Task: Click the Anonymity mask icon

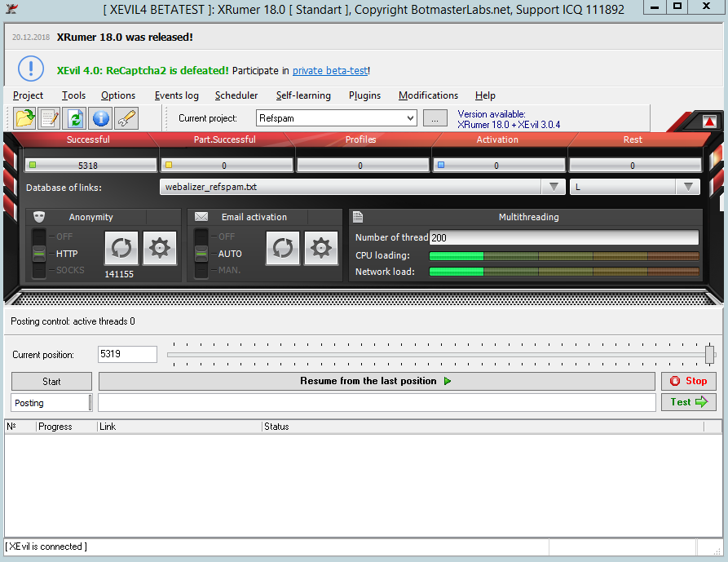Action: point(39,217)
